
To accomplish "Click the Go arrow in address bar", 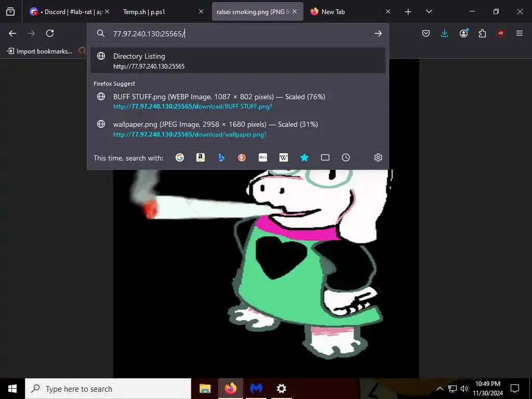I will [x=378, y=33].
